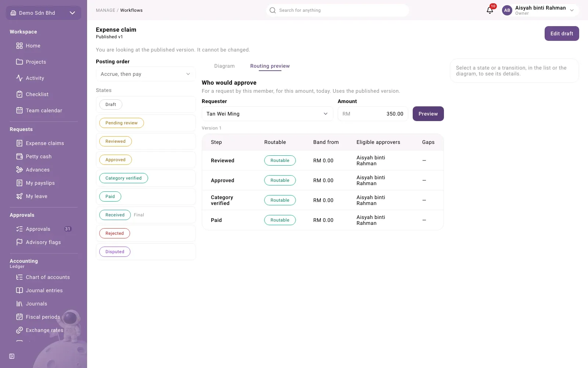Viewport: 588px width, 368px height.
Task: Click the Advisory flags flag icon
Action: click(x=19, y=242)
